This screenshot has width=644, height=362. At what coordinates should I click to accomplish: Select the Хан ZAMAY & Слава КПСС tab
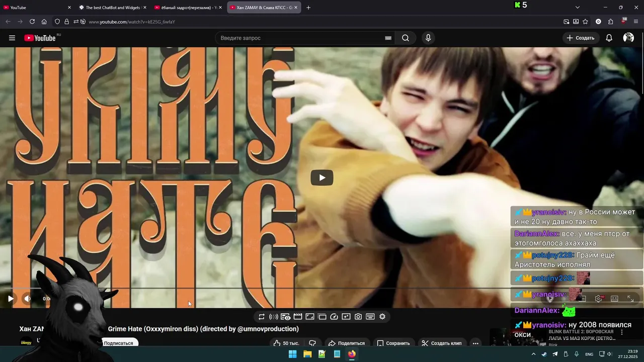coord(264,8)
